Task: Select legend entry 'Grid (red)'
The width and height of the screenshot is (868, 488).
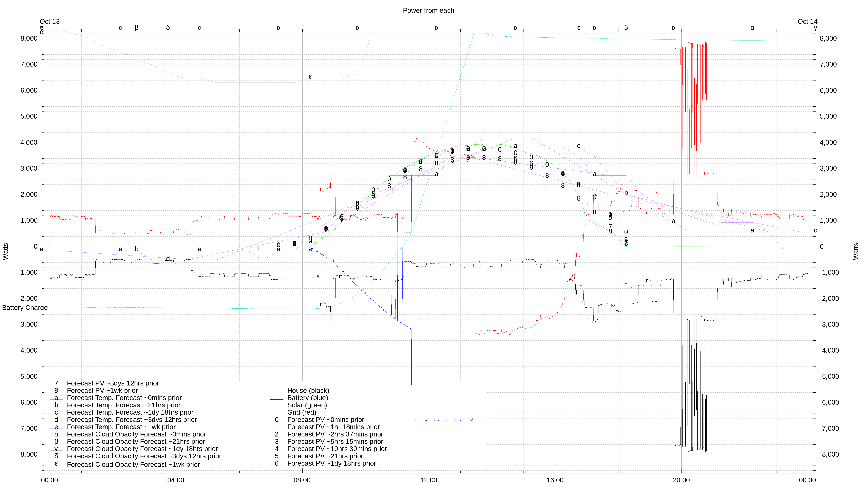Action: [302, 412]
